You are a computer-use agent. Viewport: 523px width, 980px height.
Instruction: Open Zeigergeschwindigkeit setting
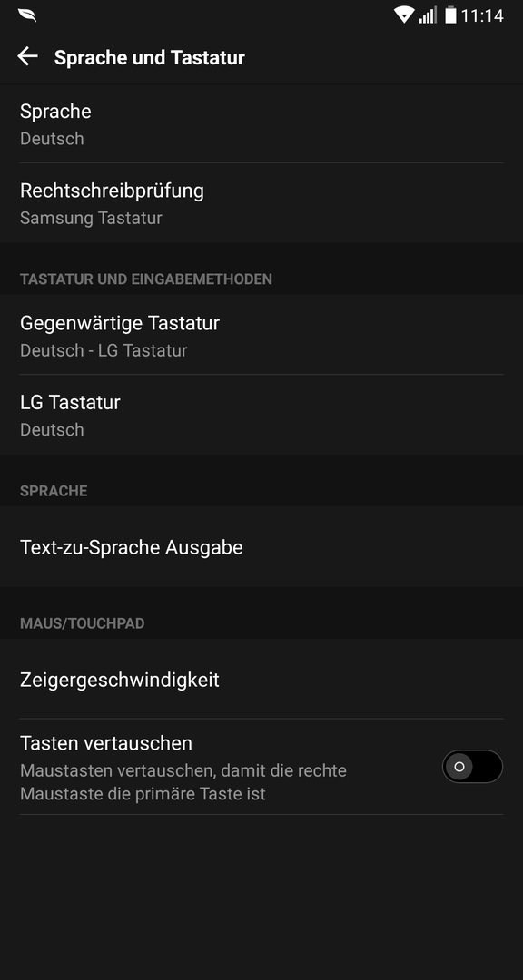(261, 680)
